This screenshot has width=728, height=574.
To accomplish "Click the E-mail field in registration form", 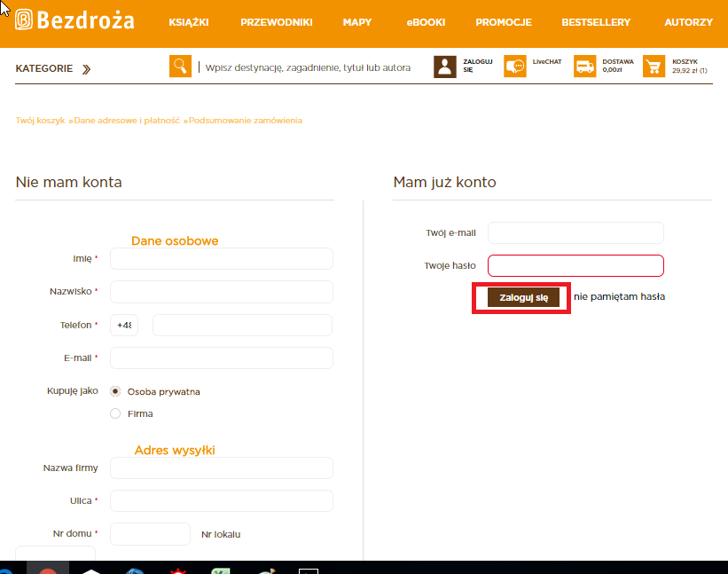I will (222, 358).
